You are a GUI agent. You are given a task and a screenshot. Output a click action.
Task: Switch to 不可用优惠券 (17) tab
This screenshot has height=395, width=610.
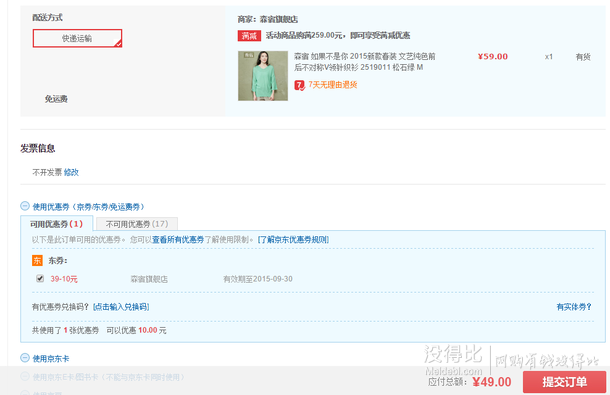(x=137, y=224)
